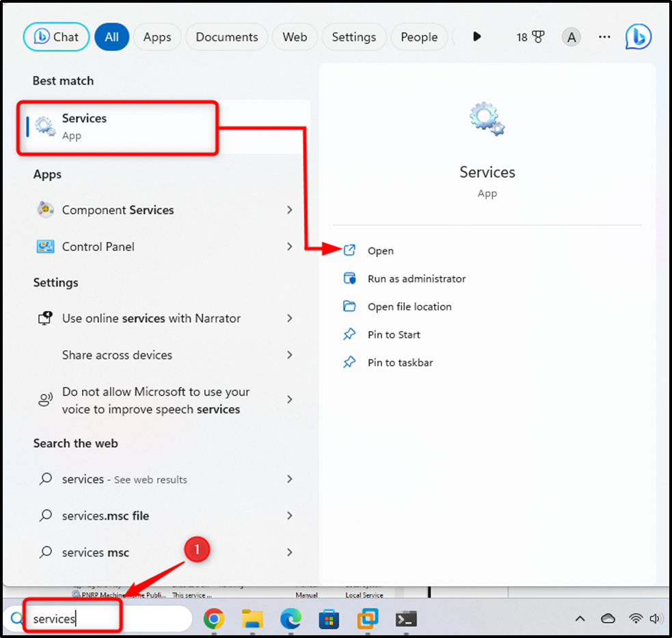Open 'services - See web results' link

pyautogui.click(x=124, y=479)
